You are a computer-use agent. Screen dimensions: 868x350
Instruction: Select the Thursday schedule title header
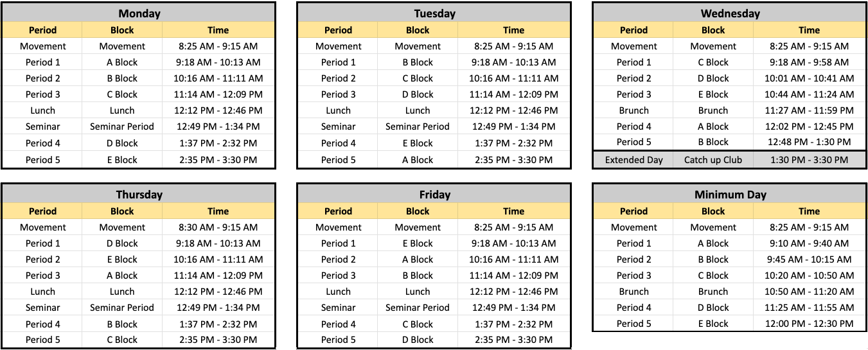pos(138,194)
